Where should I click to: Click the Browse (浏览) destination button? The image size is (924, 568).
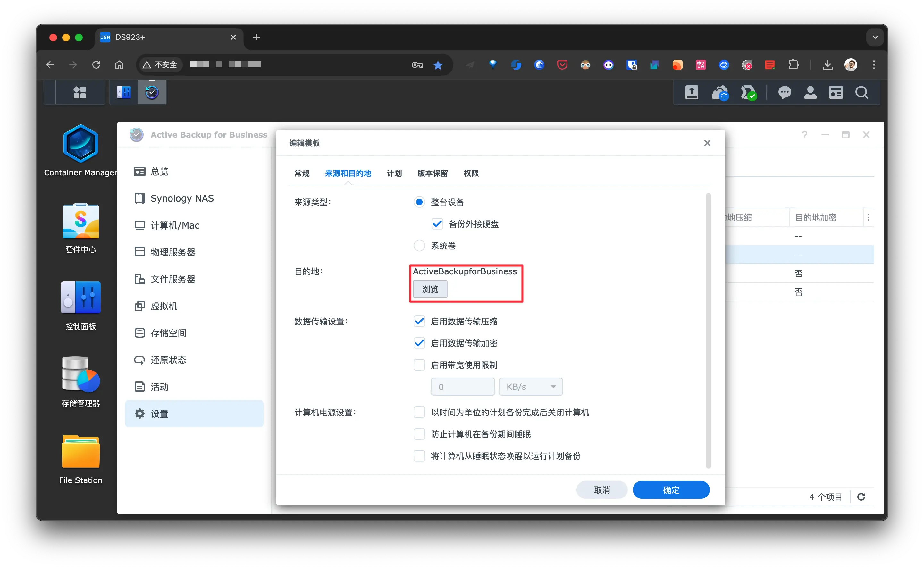[430, 289]
